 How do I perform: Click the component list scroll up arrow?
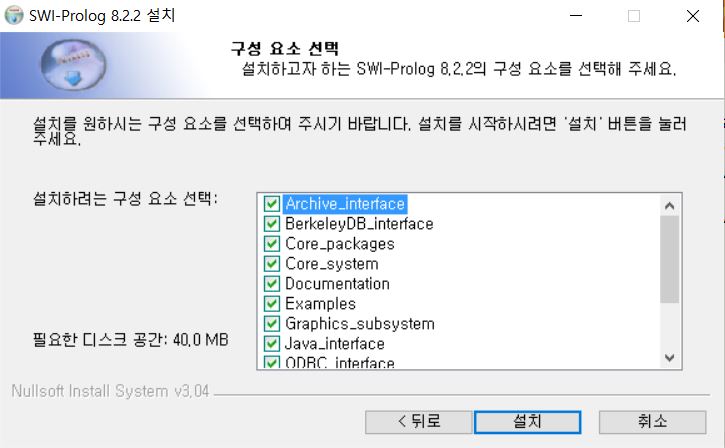point(670,205)
